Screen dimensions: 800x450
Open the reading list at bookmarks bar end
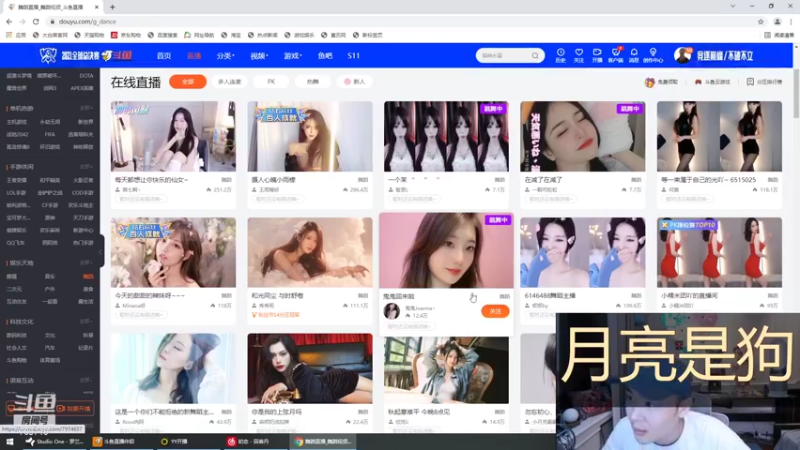(779, 35)
